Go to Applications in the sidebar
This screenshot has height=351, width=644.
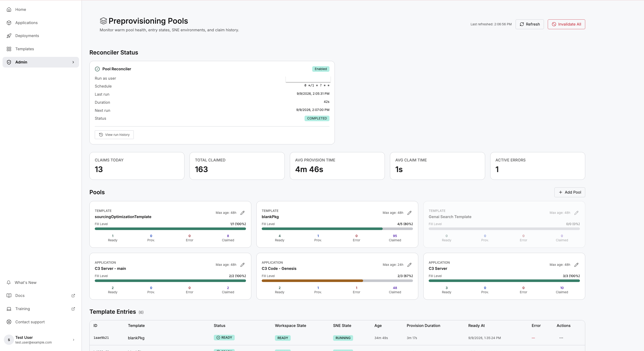pos(26,23)
